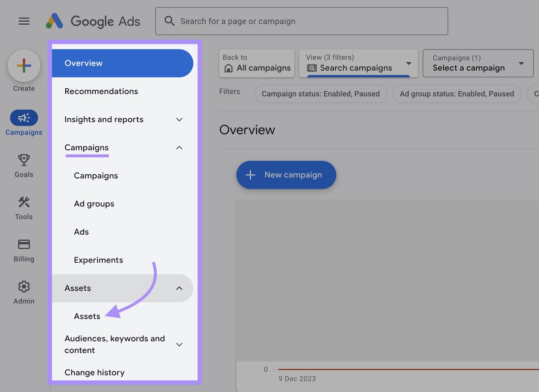Click the Google Ads logo
539x392 pixels.
pyautogui.click(x=93, y=21)
